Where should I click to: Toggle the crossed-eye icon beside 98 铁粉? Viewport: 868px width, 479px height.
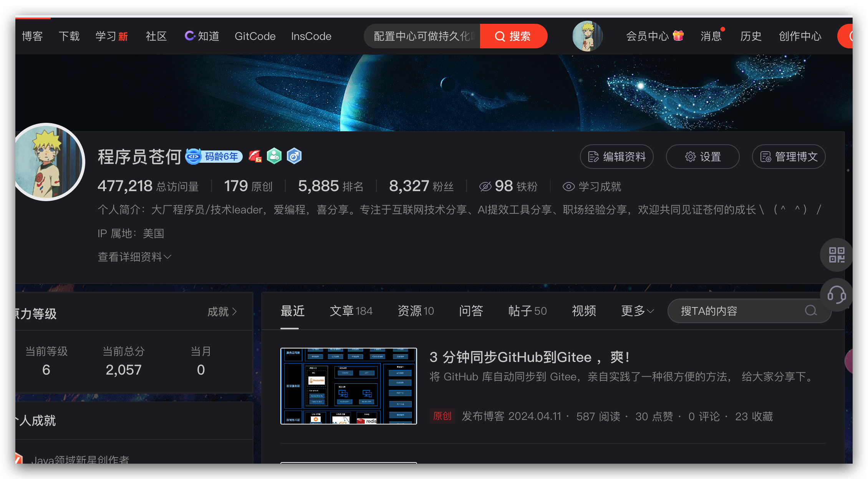coord(485,186)
